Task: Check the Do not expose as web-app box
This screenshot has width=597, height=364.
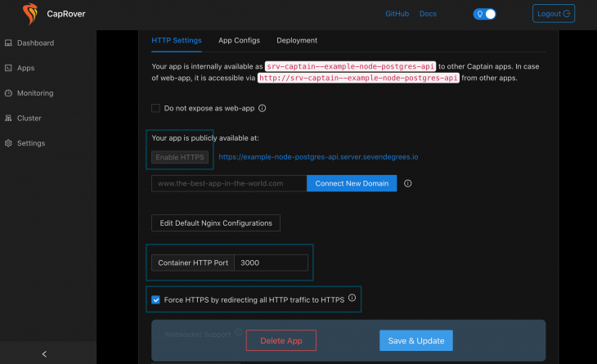Action: point(155,108)
